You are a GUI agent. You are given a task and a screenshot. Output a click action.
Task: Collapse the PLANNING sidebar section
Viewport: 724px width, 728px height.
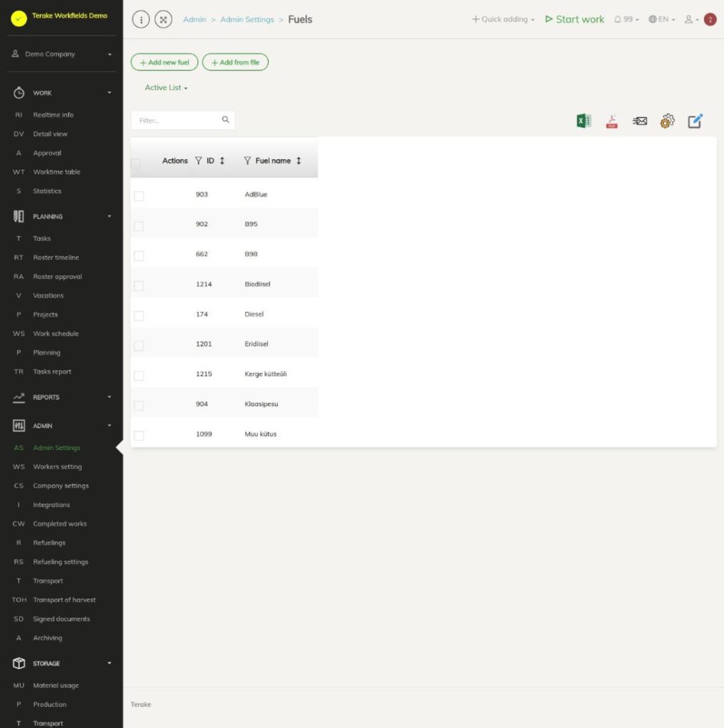[x=62, y=216]
